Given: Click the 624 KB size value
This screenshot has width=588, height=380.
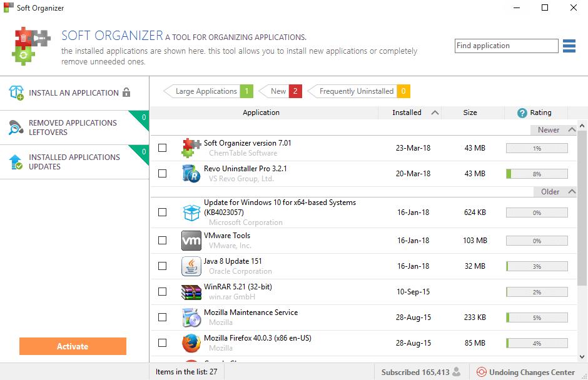Looking at the screenshot, I should (475, 212).
